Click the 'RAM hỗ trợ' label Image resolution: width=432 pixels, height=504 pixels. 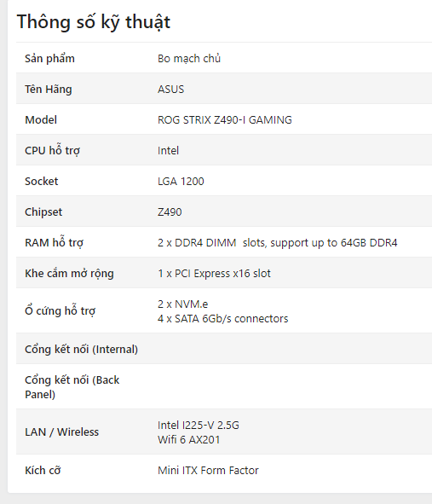tap(55, 242)
